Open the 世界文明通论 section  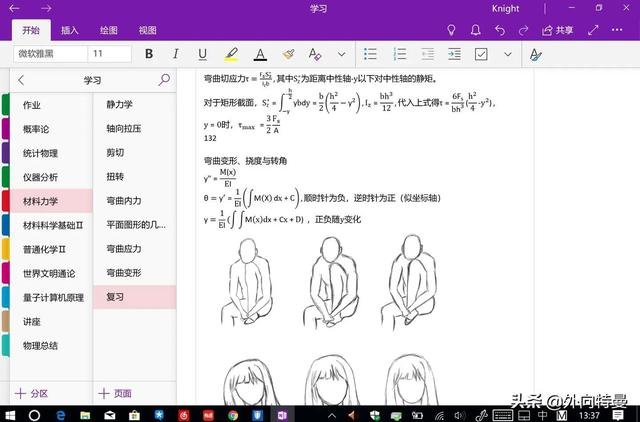51,273
